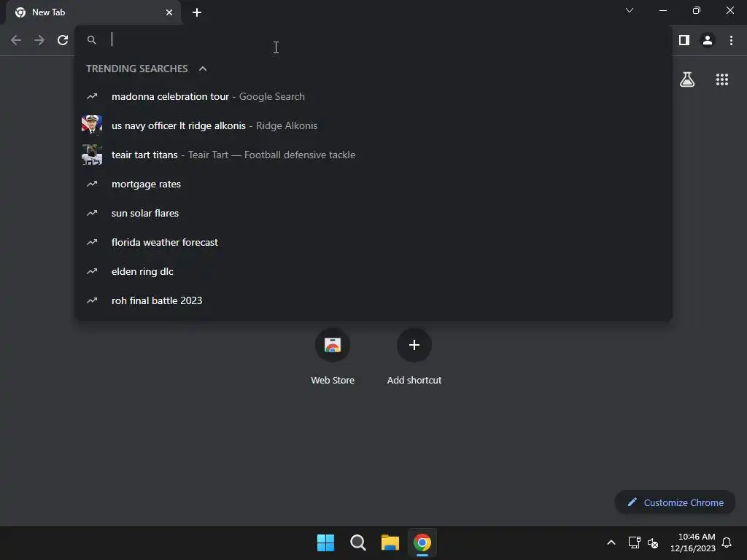Open a new tab with the plus button
Screen dimensions: 747x560
tap(197, 12)
